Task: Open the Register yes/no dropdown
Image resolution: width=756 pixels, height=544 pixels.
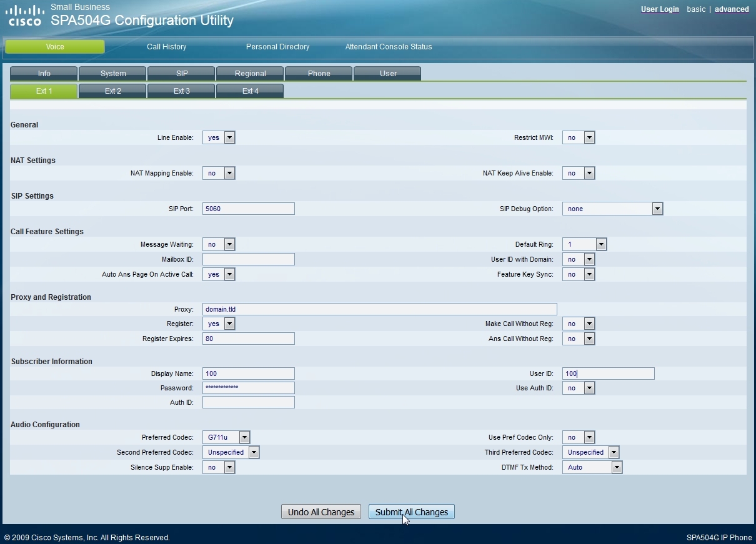Action: (219, 324)
